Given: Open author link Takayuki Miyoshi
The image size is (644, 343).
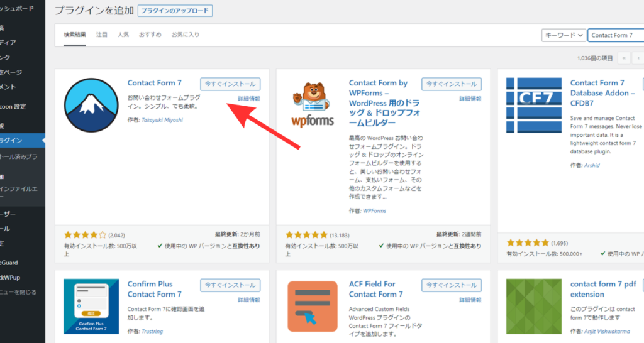Looking at the screenshot, I should pyautogui.click(x=162, y=120).
